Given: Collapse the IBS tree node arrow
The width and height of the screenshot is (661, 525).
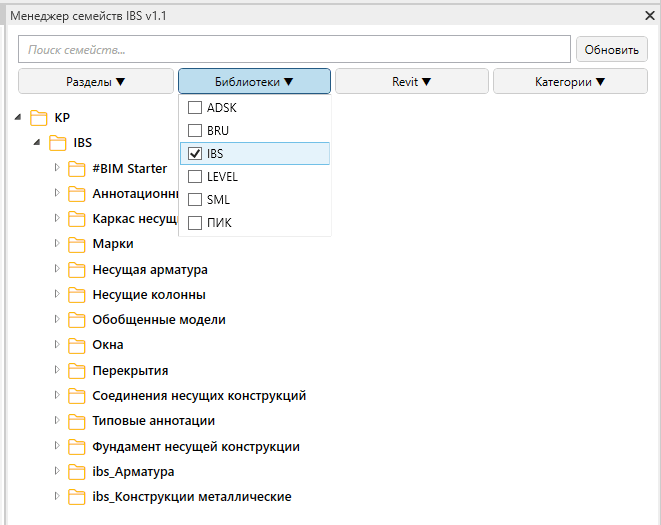Looking at the screenshot, I should click(x=37, y=142).
